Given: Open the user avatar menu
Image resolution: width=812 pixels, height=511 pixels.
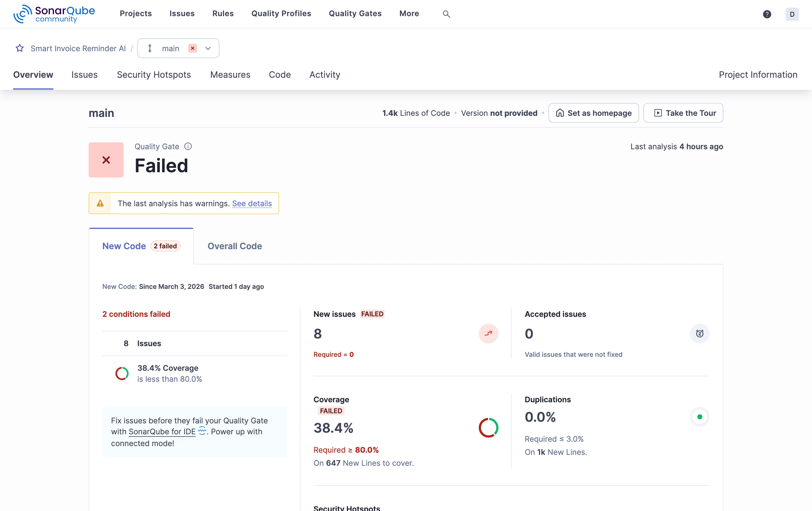Looking at the screenshot, I should pyautogui.click(x=792, y=14).
